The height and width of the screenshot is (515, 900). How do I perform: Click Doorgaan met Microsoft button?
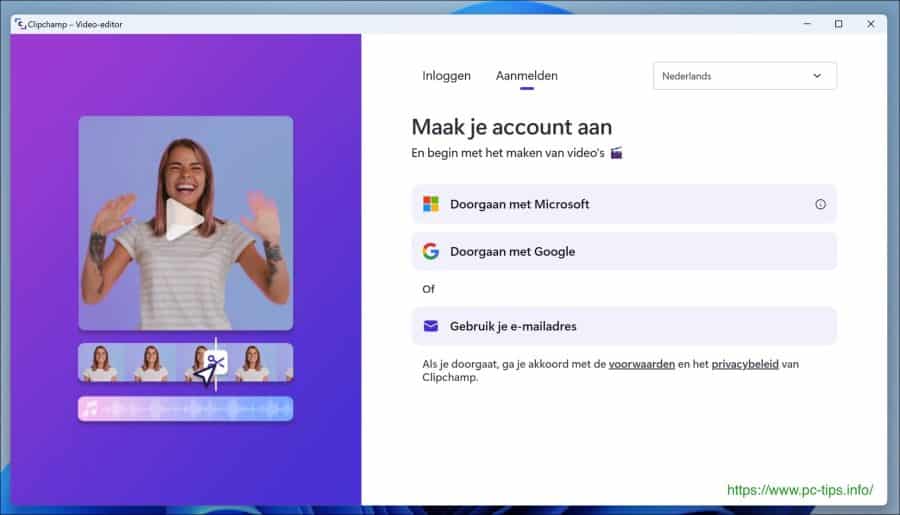coord(624,204)
